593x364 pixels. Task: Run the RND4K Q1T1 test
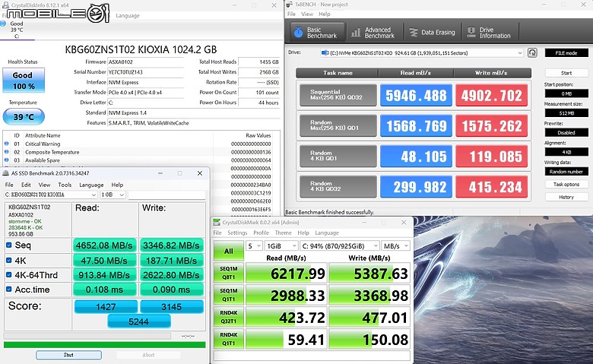click(228, 339)
